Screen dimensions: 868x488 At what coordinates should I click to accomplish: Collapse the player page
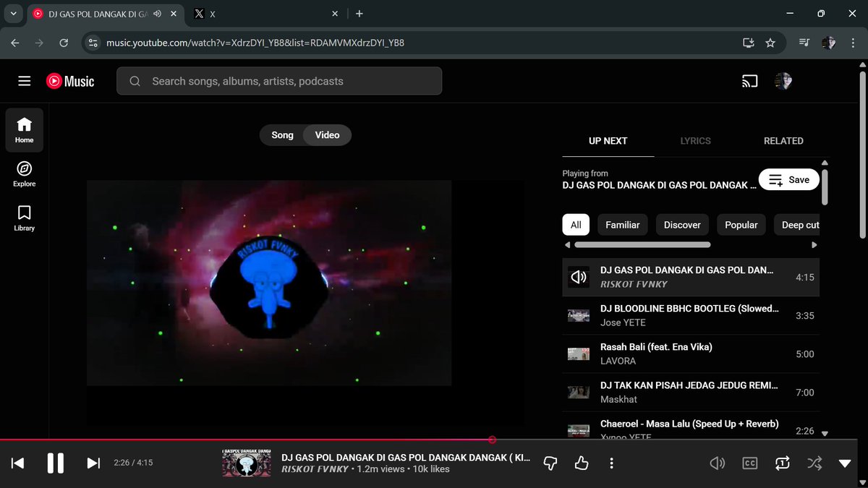tap(845, 463)
